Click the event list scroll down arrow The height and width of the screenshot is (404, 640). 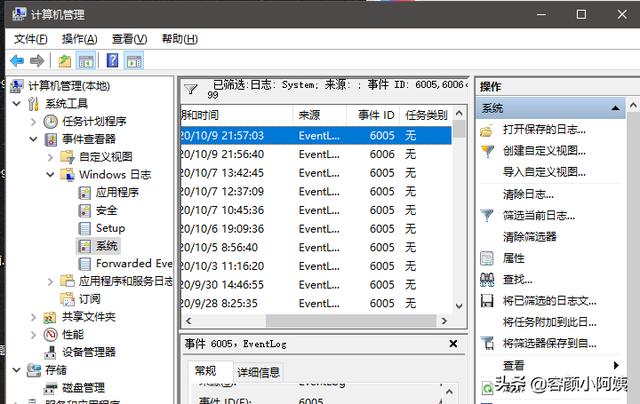pos(459,306)
